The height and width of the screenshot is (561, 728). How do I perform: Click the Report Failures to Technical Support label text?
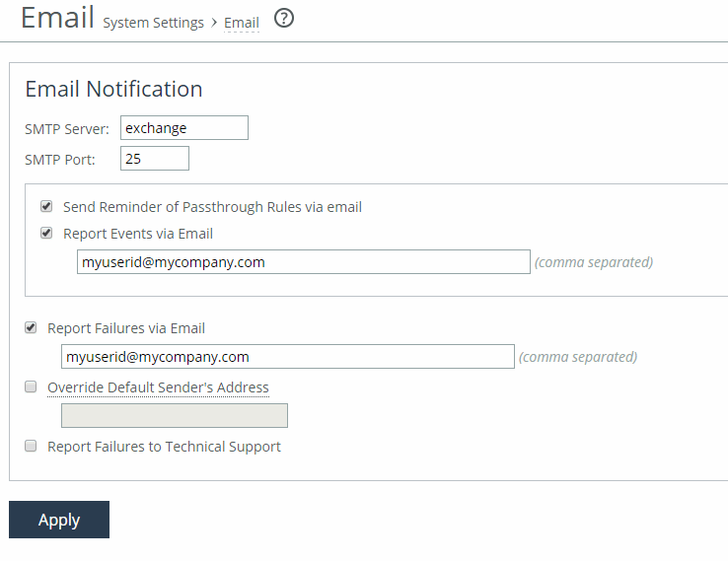click(165, 447)
